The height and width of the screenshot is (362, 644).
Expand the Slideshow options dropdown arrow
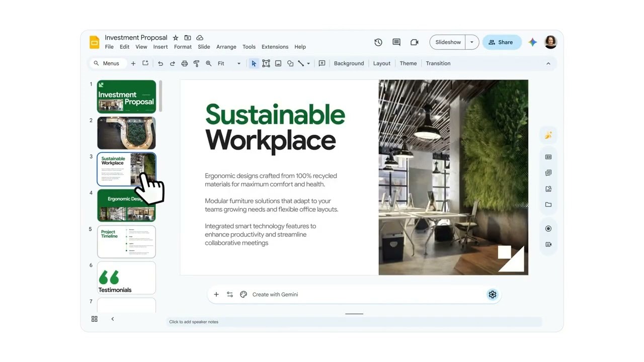click(x=471, y=42)
